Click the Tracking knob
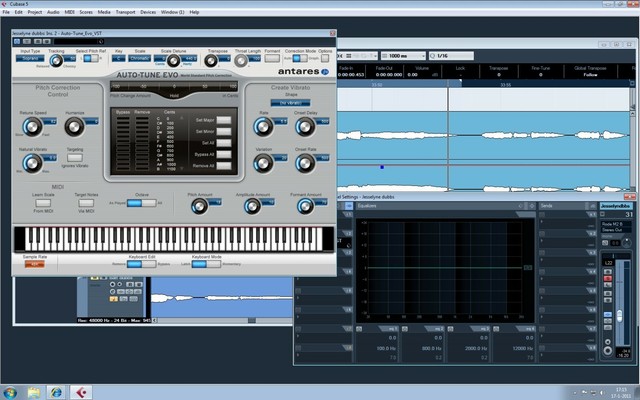This screenshot has height=400, width=640. point(56,61)
